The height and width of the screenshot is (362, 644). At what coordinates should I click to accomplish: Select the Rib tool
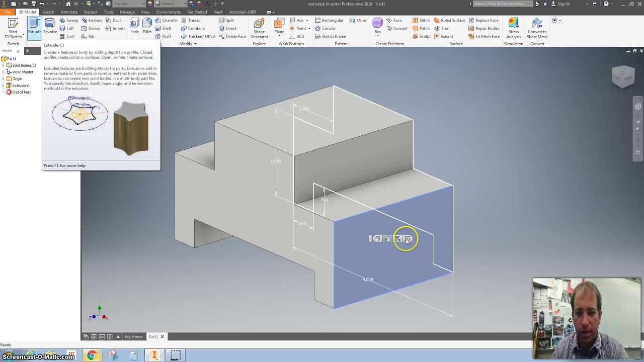tap(88, 37)
